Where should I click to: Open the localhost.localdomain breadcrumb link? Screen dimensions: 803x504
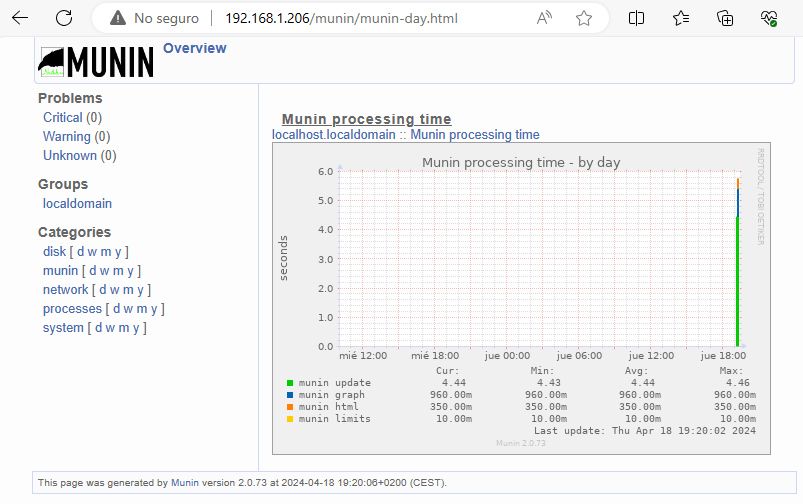coord(334,134)
